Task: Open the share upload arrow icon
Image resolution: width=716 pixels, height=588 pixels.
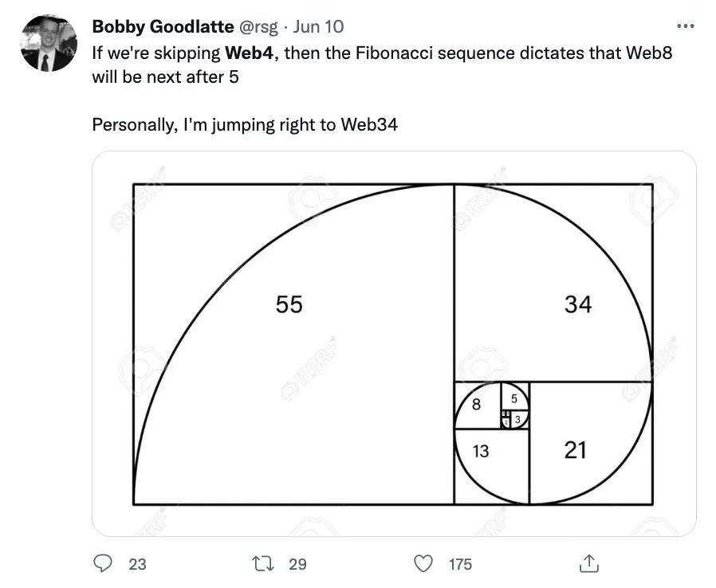Action: point(587,563)
